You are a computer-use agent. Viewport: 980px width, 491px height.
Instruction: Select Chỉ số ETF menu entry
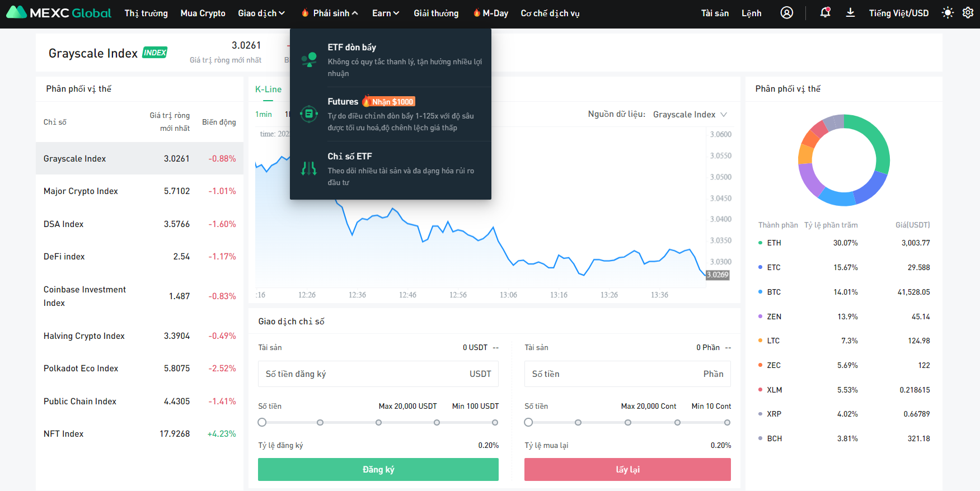coord(391,169)
